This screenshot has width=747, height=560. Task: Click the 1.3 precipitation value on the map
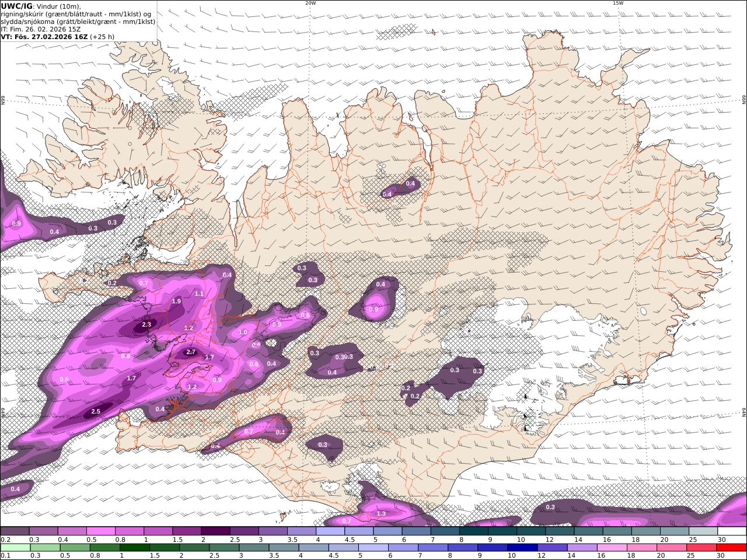click(381, 514)
